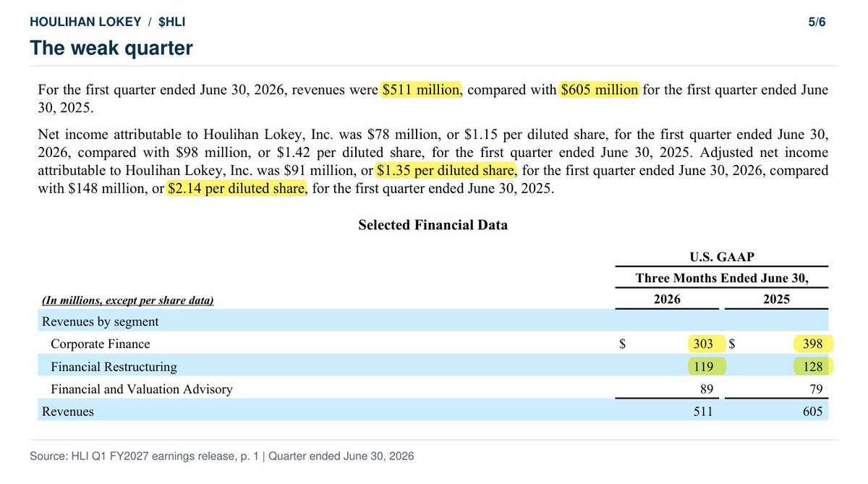
Task: Click the 'Financial Restructuring' row label
Action: (x=114, y=367)
